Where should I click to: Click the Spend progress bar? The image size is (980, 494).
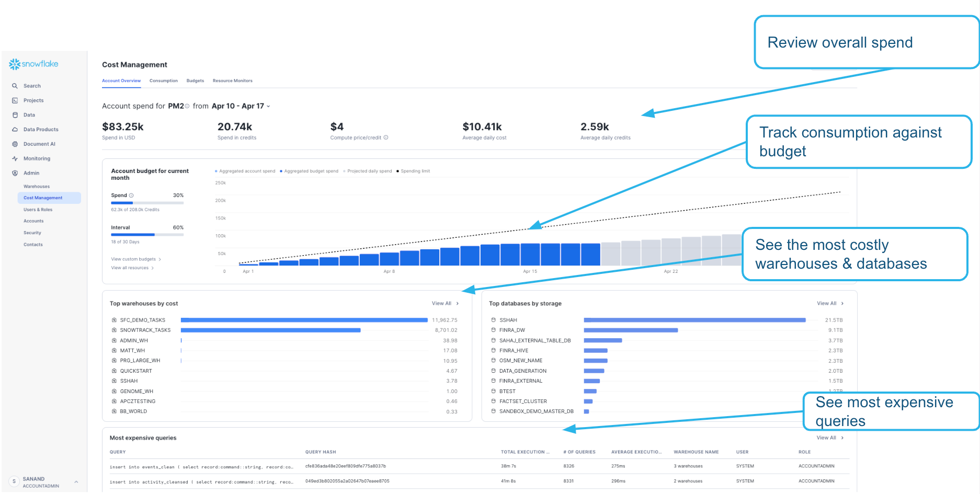[147, 203]
